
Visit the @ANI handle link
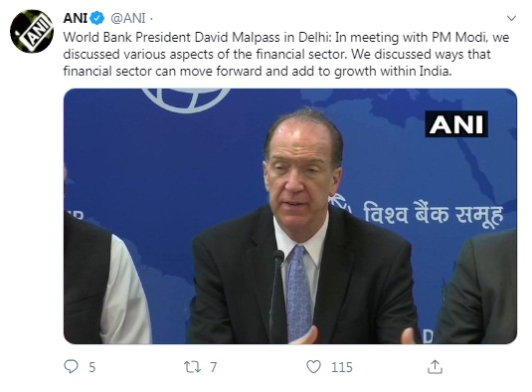(128, 18)
